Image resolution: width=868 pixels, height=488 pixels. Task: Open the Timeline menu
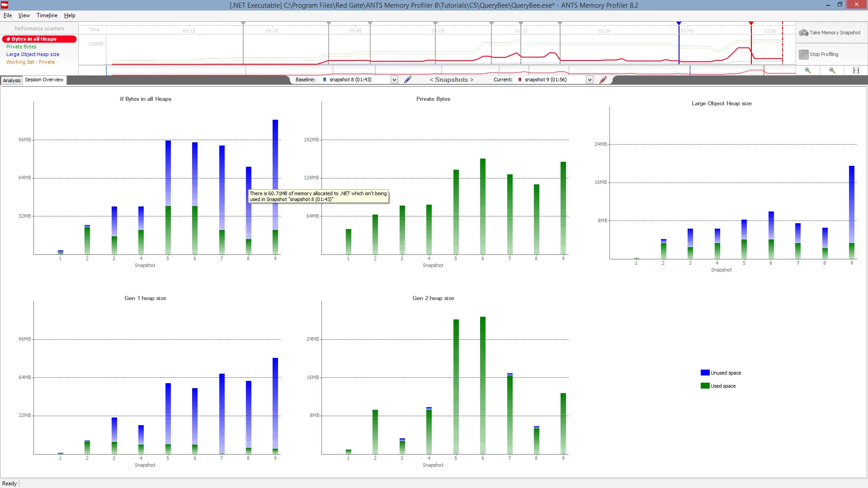tap(47, 15)
